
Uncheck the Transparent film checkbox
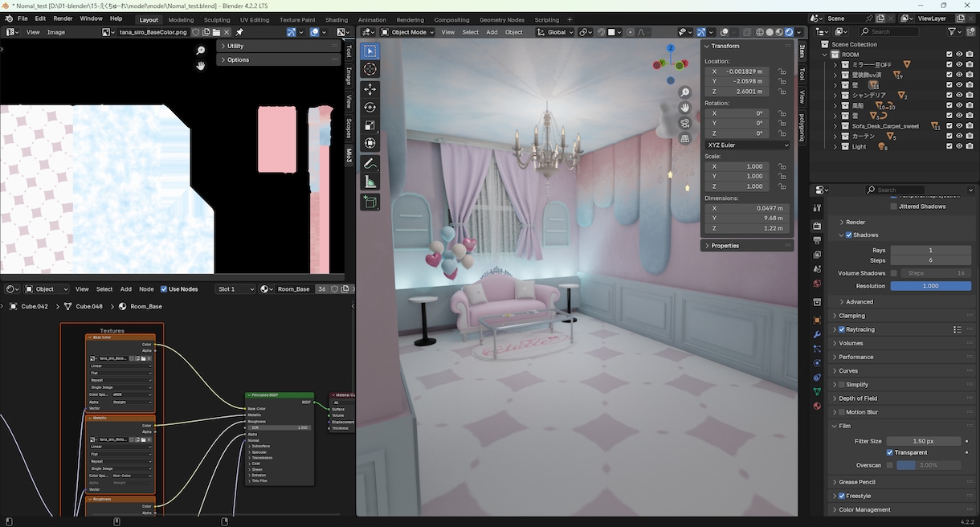click(x=890, y=452)
